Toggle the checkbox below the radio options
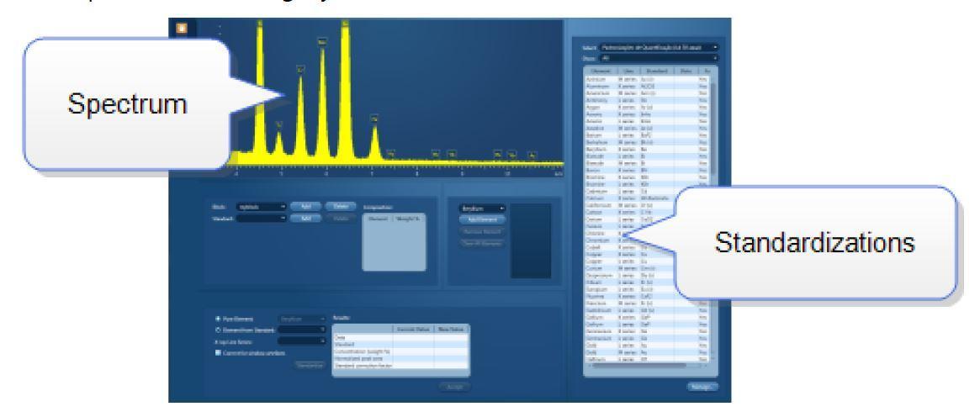Screen dimensions: 980x417 (219, 351)
